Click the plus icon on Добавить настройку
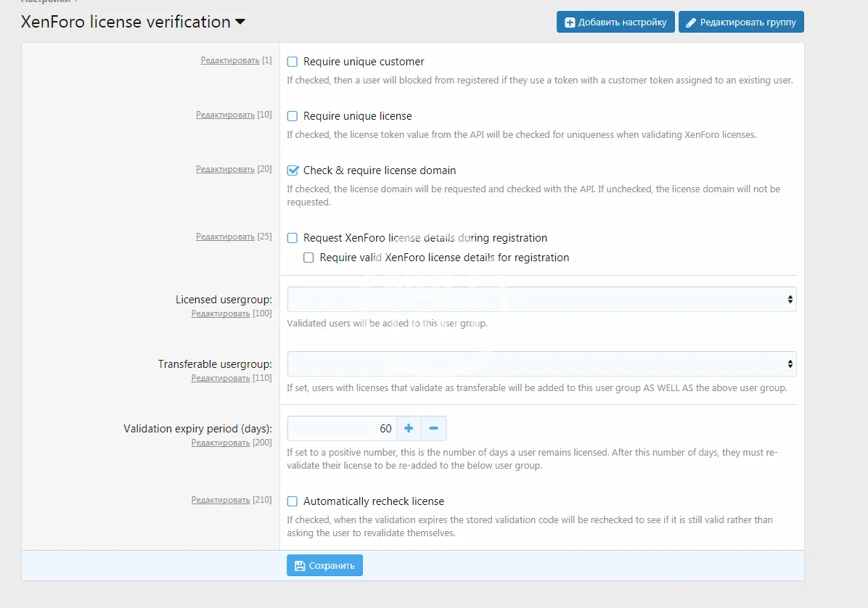Screen dimensions: 868x608 coord(570,22)
